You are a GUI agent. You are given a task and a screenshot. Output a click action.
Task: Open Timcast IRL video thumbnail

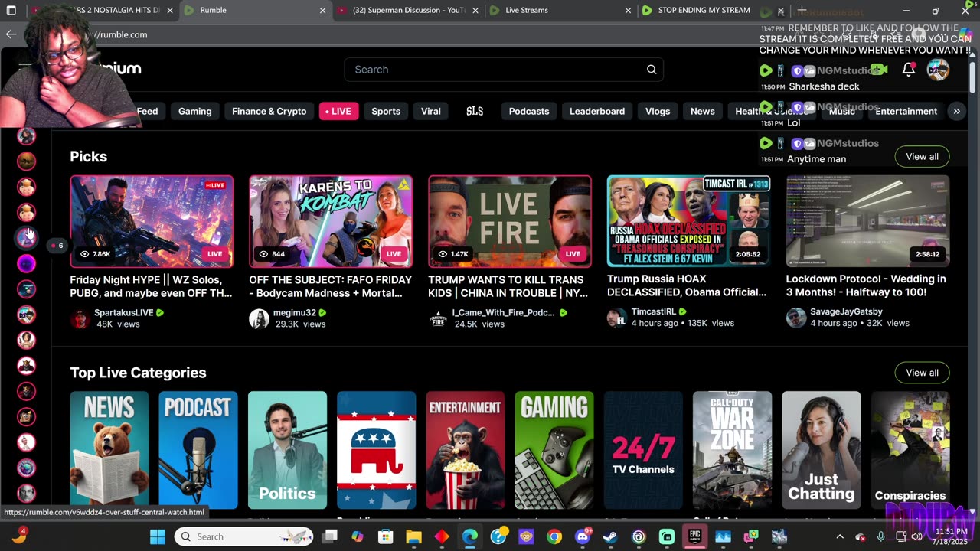point(689,220)
